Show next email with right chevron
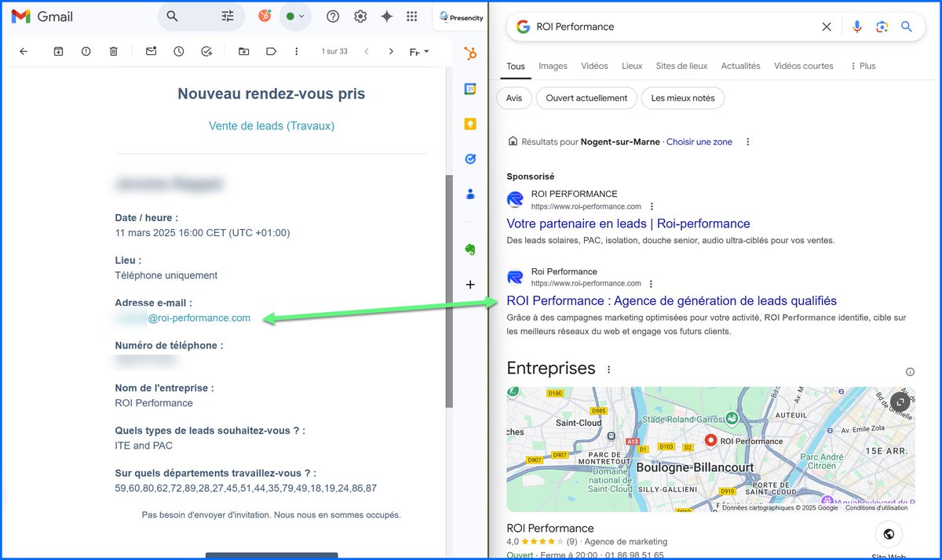942x560 pixels. pos(391,51)
